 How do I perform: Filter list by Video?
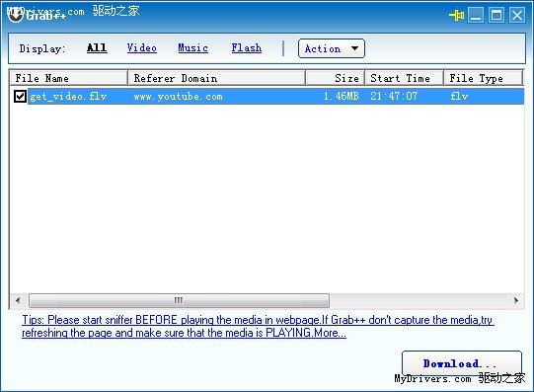point(142,48)
